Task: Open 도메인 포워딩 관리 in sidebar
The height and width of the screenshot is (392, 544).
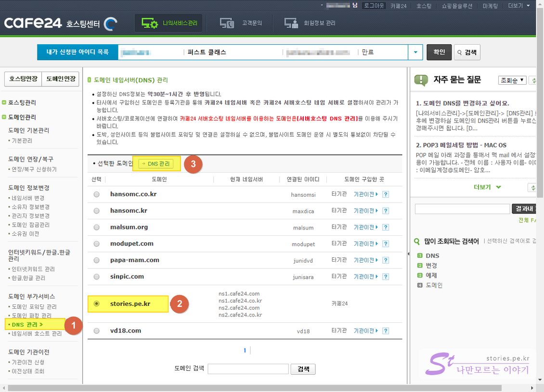Action: (34, 306)
